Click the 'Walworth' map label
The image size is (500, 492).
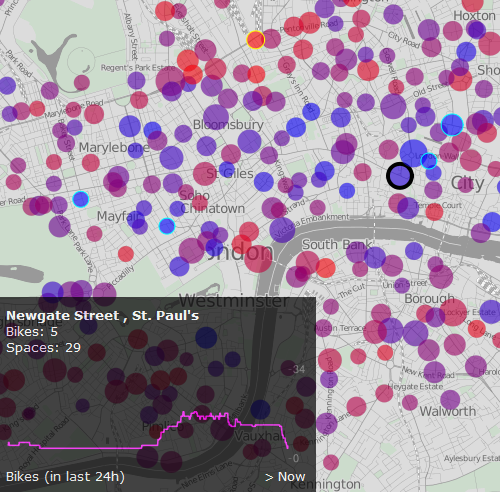point(448,411)
